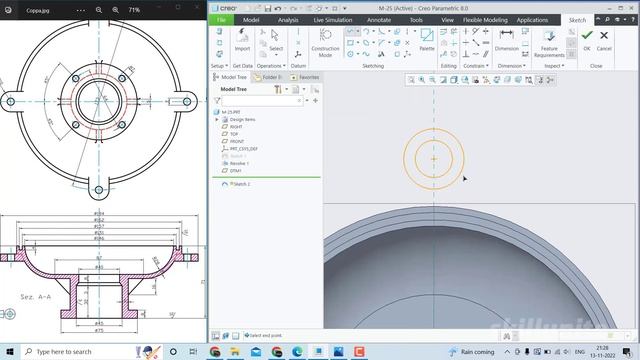Open the sketcher Palette
Screen dimensions: 640x360
click(427, 40)
